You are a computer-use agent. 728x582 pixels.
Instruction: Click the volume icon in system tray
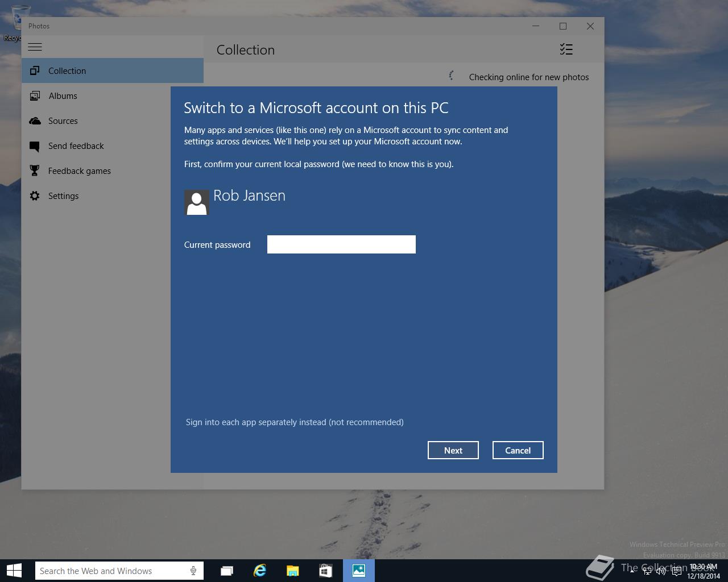click(661, 571)
